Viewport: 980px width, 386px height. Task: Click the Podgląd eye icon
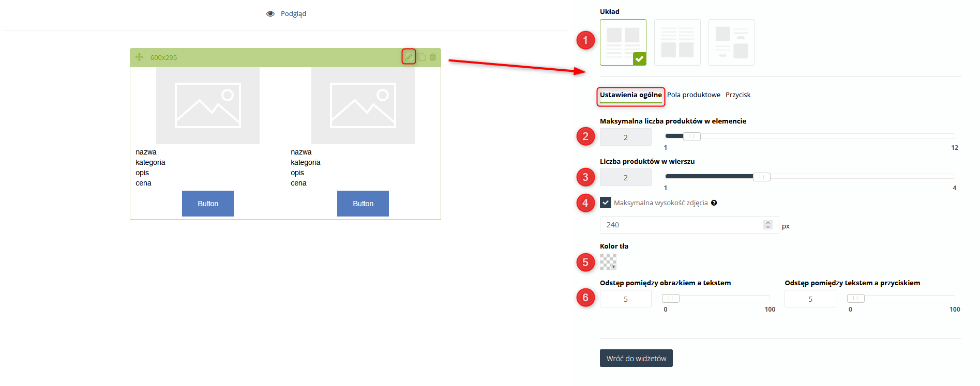tap(270, 14)
